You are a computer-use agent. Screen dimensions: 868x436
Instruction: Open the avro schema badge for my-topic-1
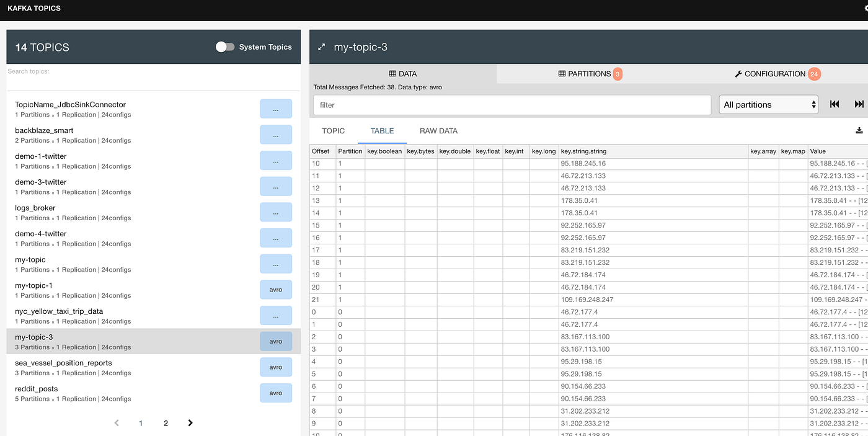coord(276,290)
